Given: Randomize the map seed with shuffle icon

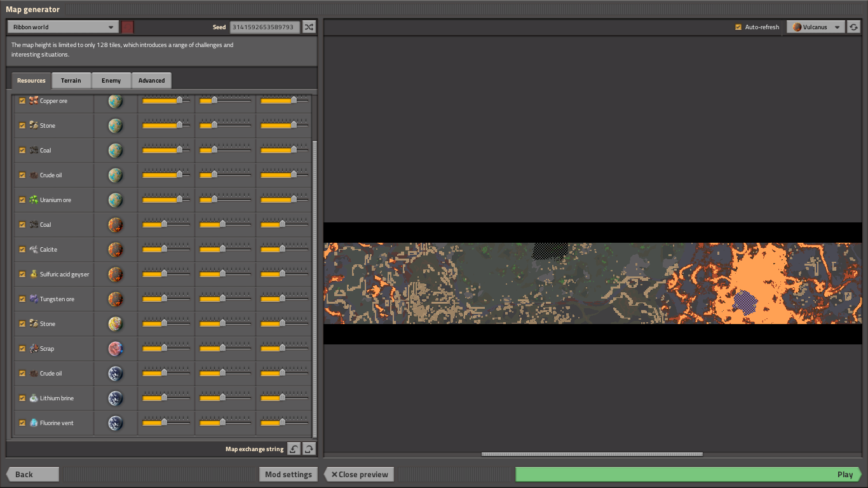Looking at the screenshot, I should coord(309,27).
